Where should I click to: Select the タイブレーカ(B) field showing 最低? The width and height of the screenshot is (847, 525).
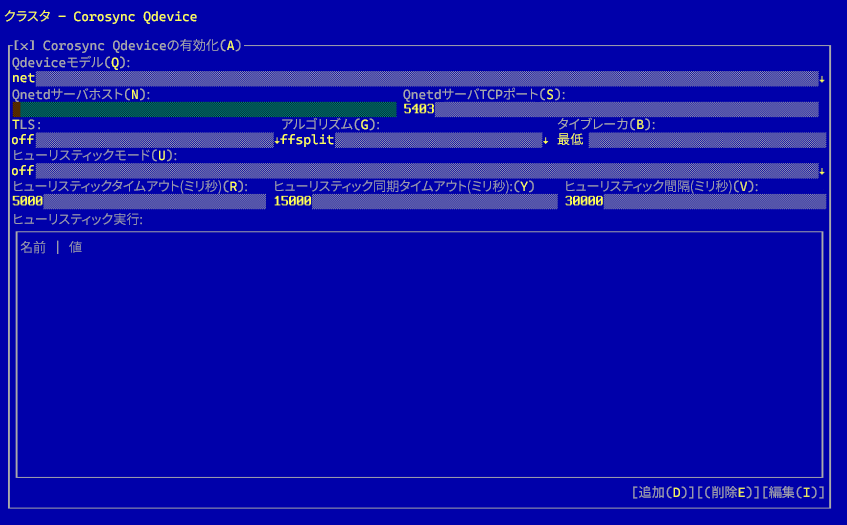tap(691, 140)
